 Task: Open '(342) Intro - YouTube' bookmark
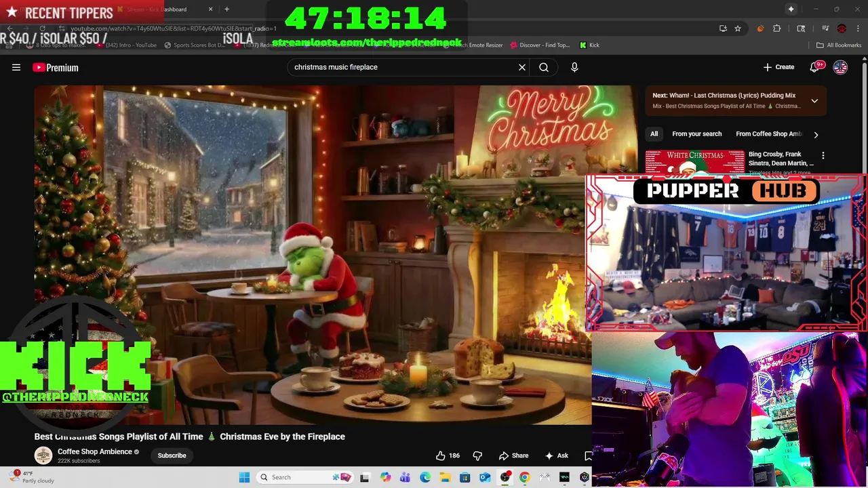point(125,45)
